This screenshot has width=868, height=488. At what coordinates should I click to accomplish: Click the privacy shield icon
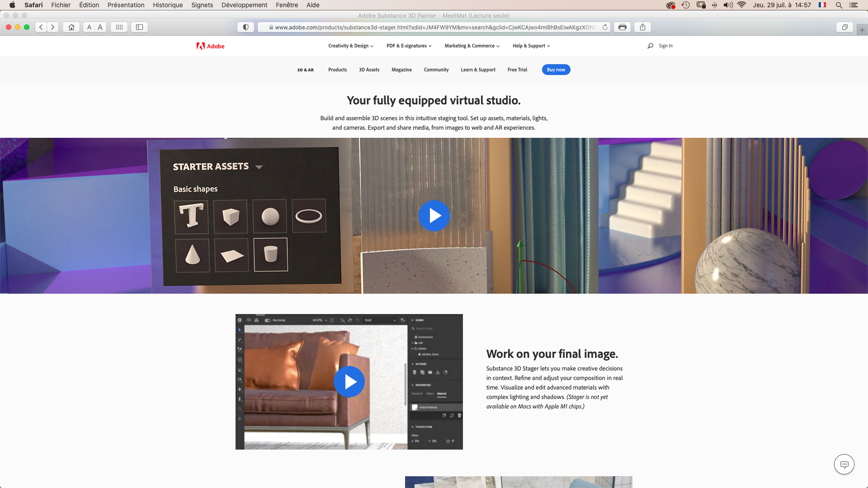tap(246, 27)
